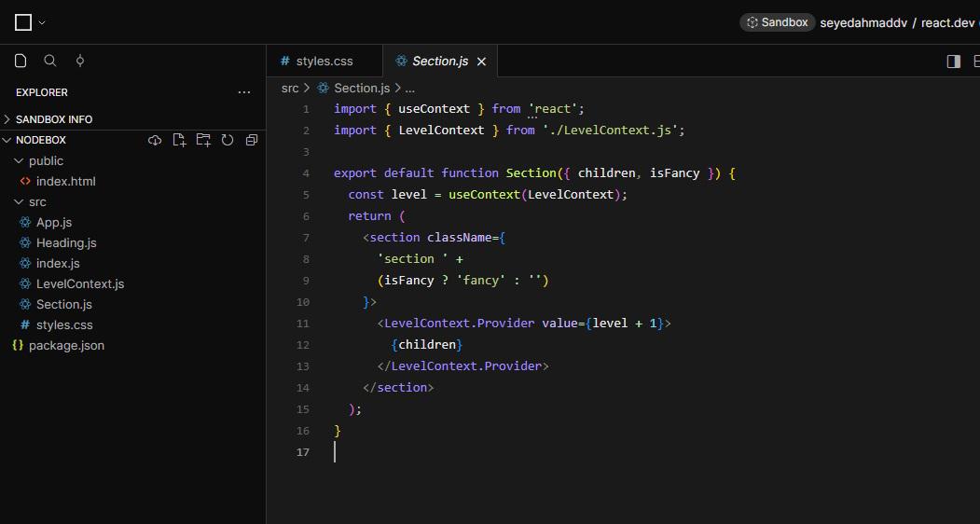Image resolution: width=980 pixels, height=524 pixels.
Task: Open LevelContext.js in the file tree
Action: [80, 283]
